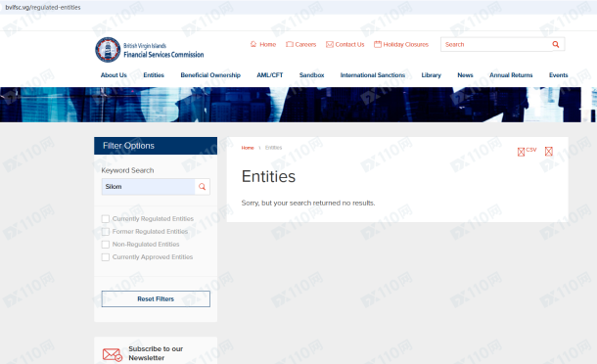Click the Entities page heading
Viewport: 597px width, 364px height.
268,176
